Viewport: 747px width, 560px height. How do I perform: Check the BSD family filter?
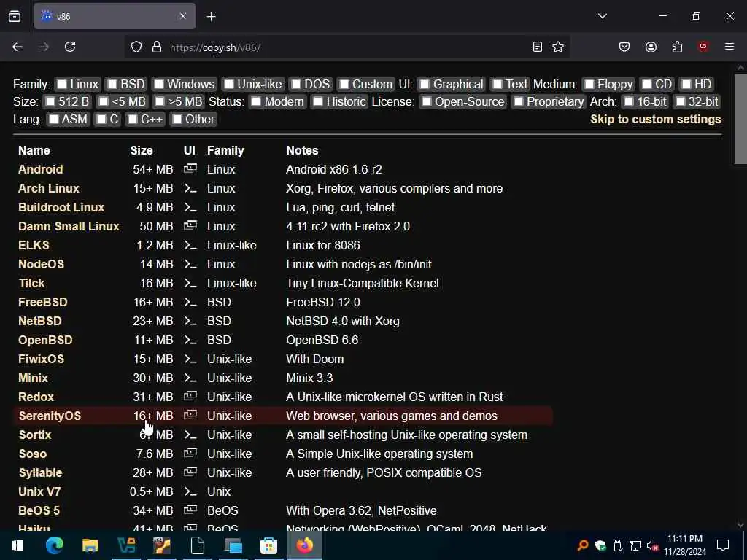coord(112,85)
